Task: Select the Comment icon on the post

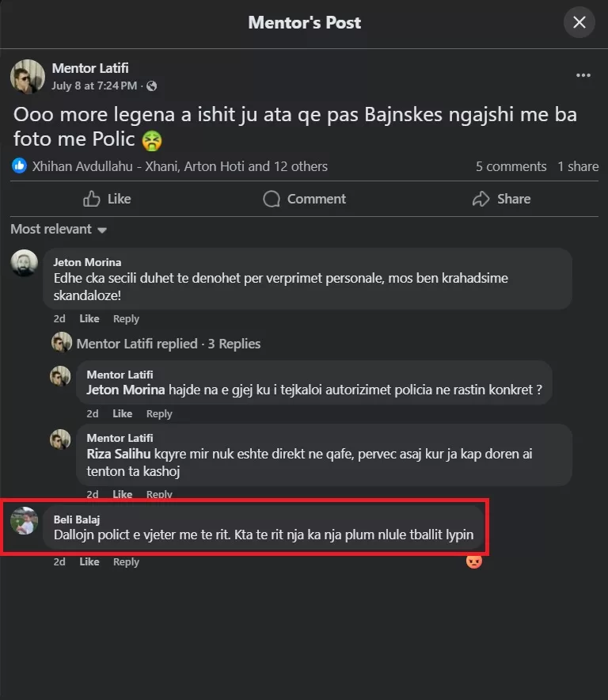Action: [272, 199]
